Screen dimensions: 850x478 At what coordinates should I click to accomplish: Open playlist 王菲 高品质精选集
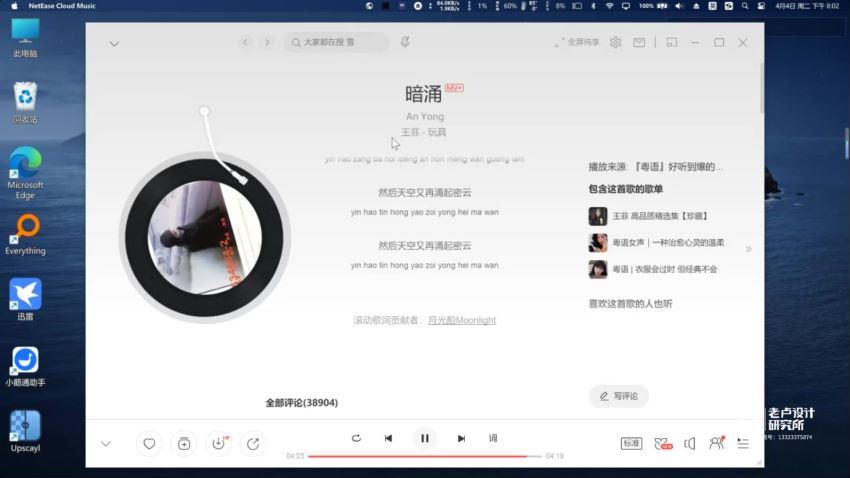[x=648, y=216]
